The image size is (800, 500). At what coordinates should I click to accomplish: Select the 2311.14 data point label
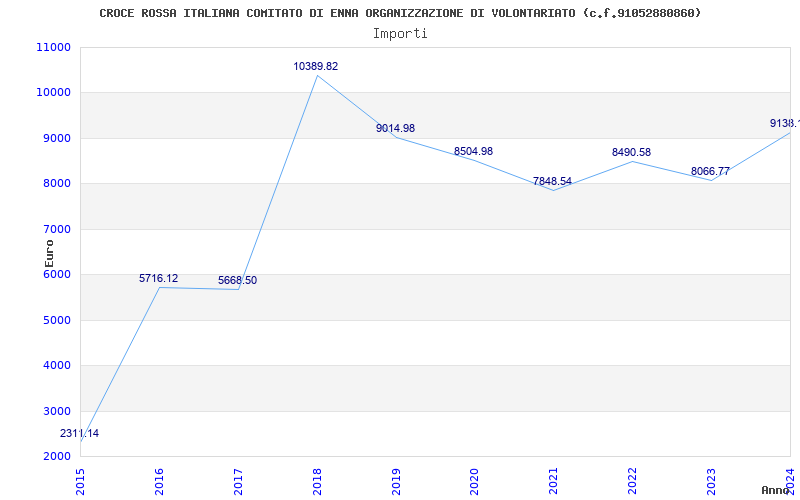click(79, 434)
